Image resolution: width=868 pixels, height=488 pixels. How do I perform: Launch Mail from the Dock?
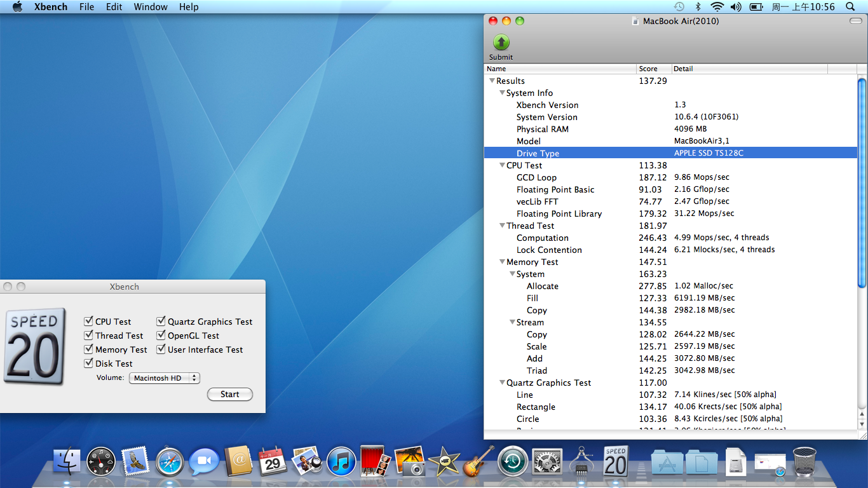point(135,462)
